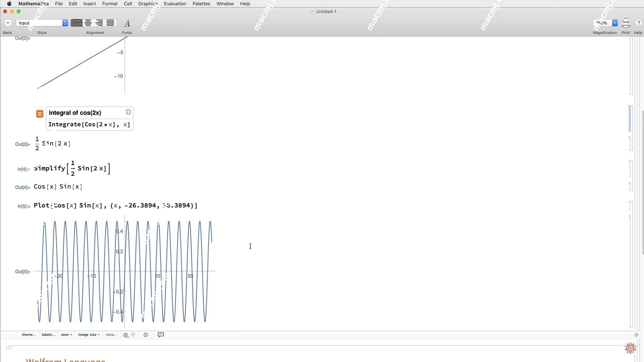Select the center-align text icon
The height and width of the screenshot is (362, 644).
coord(87,23)
